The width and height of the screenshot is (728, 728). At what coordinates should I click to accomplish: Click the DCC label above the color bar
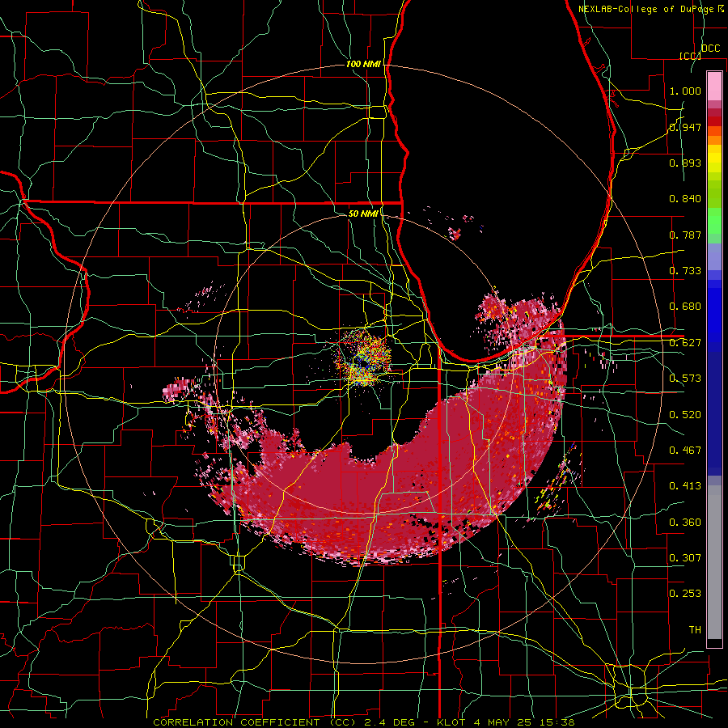[710, 49]
